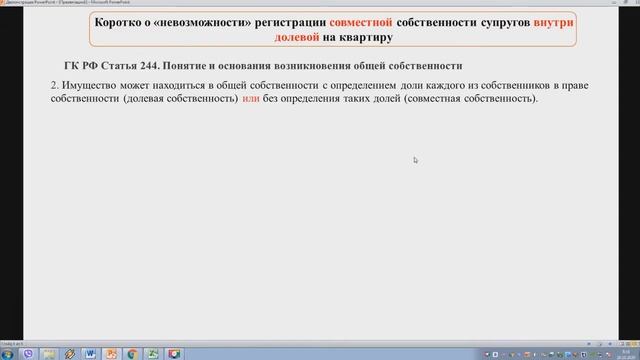Open the clock and date in tray

point(626,354)
